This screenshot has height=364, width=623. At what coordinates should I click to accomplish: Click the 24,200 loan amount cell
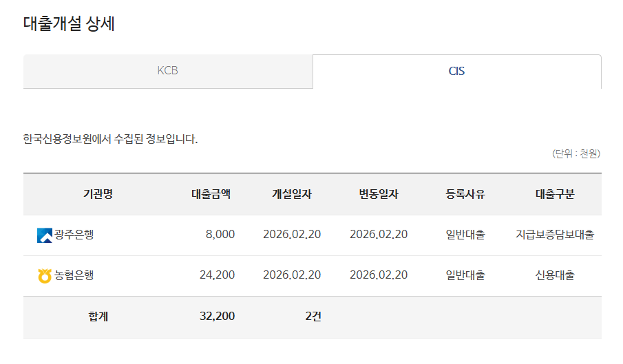[217, 275]
